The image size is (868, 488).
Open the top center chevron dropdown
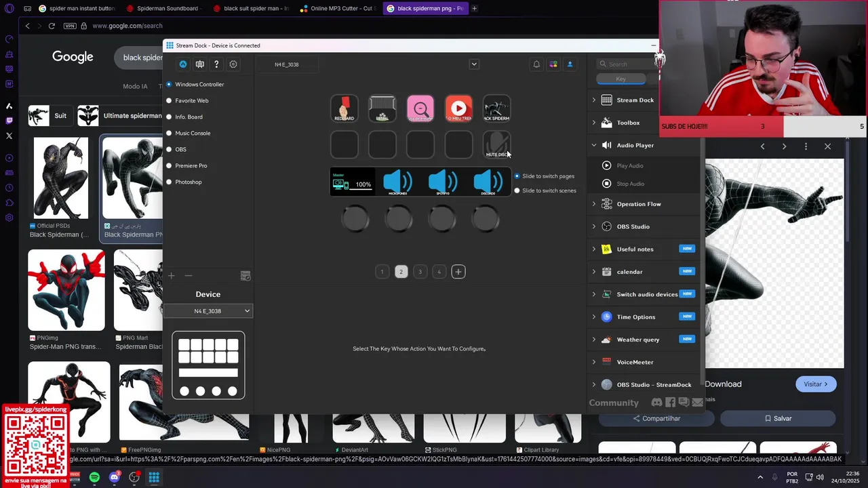pyautogui.click(x=474, y=64)
